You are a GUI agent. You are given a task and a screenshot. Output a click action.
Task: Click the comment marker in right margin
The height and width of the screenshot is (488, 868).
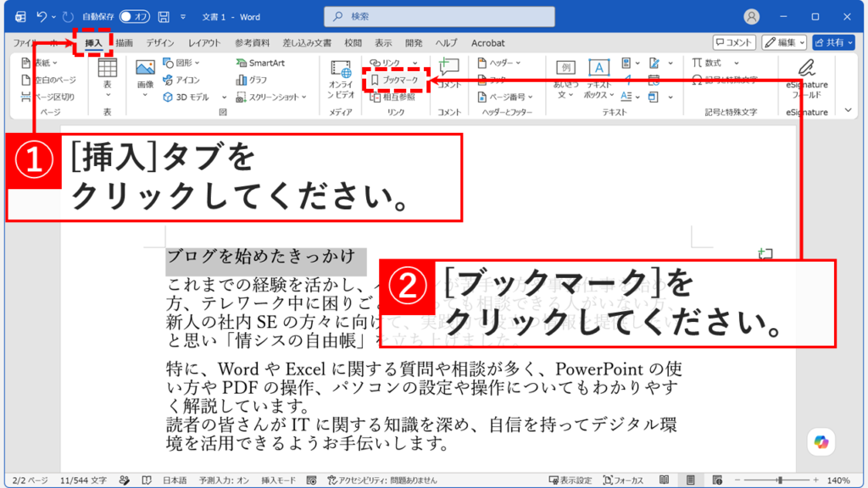[x=765, y=254]
